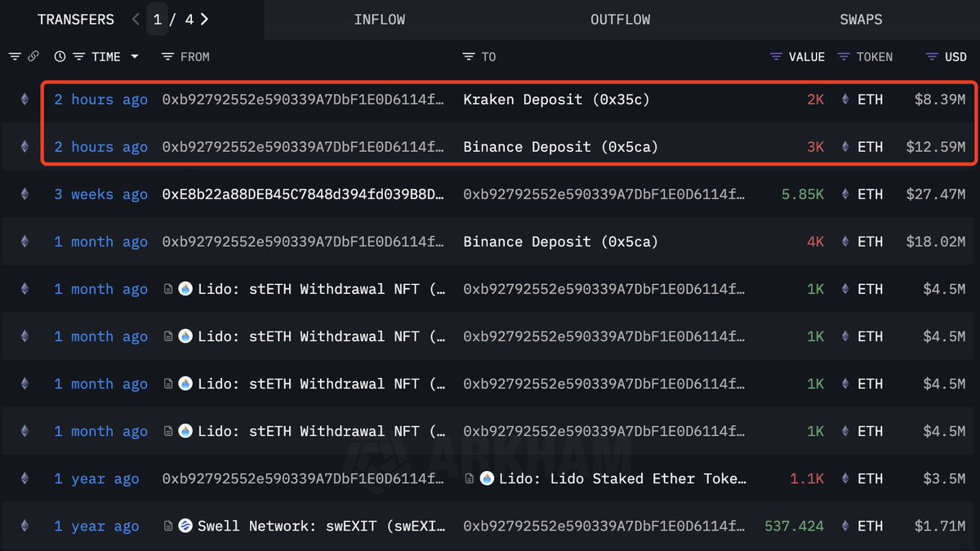Open '2 hours ago' link in $12.59M row
Image resolution: width=980 pixels, height=551 pixels.
tap(101, 147)
